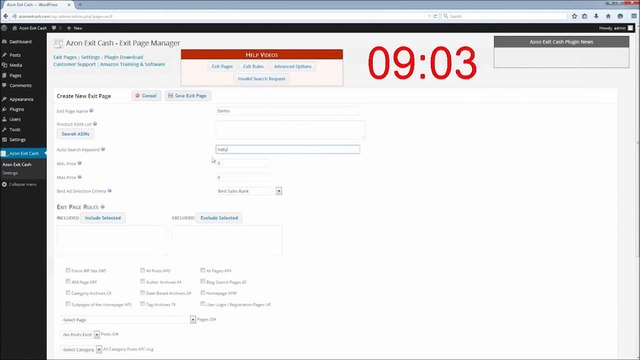Open the comments bubble in the admin bar
Screen dimensions: 640x360
pos(54,28)
